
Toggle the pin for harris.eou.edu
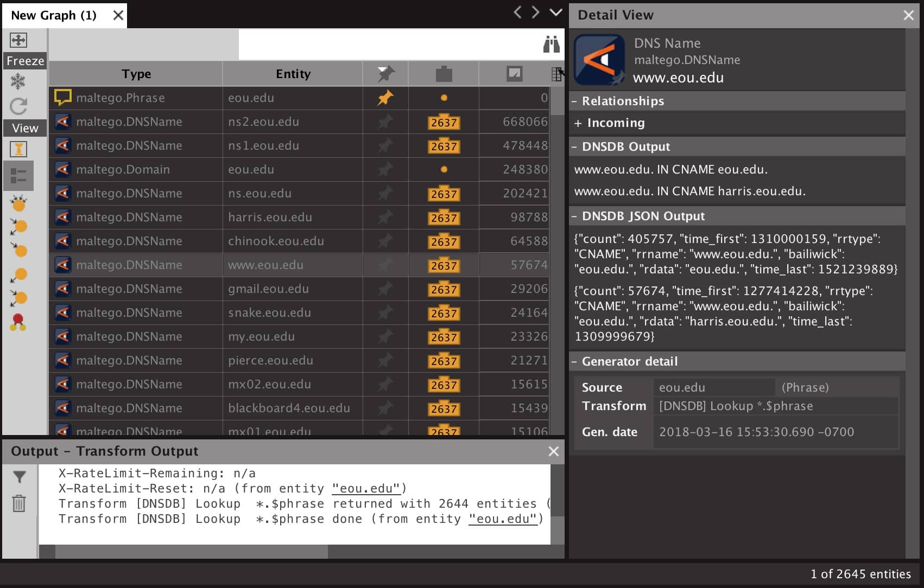tap(385, 217)
